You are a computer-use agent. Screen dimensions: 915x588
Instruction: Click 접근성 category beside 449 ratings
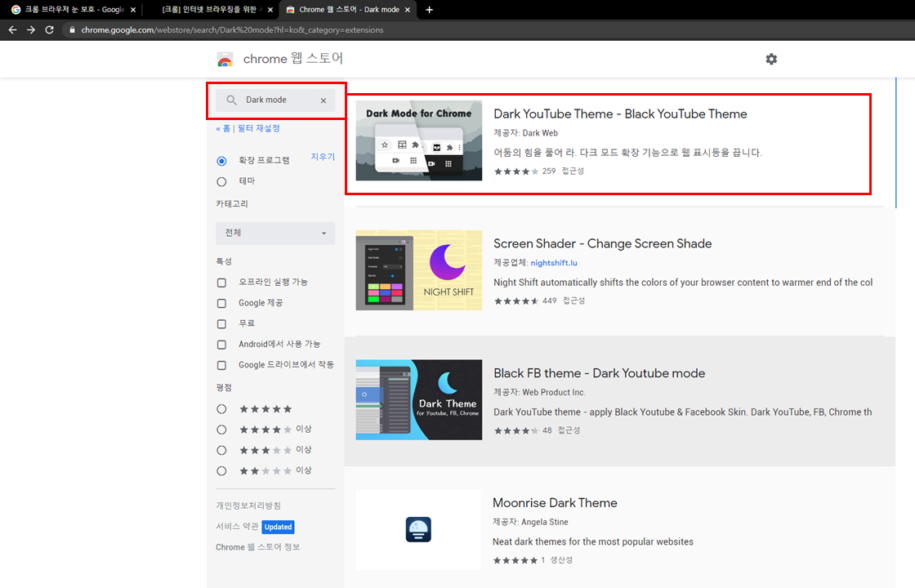click(x=574, y=301)
